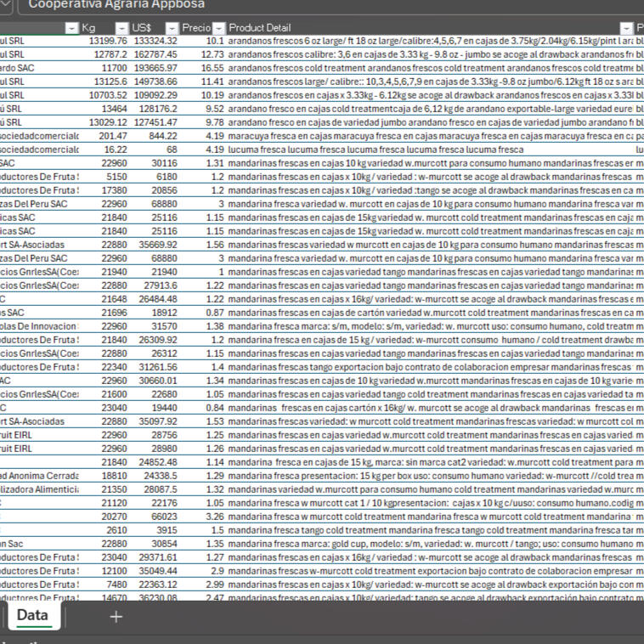This screenshot has height=644, width=644.
Task: Open the Kg column filter dropdown
Action: [121, 28]
